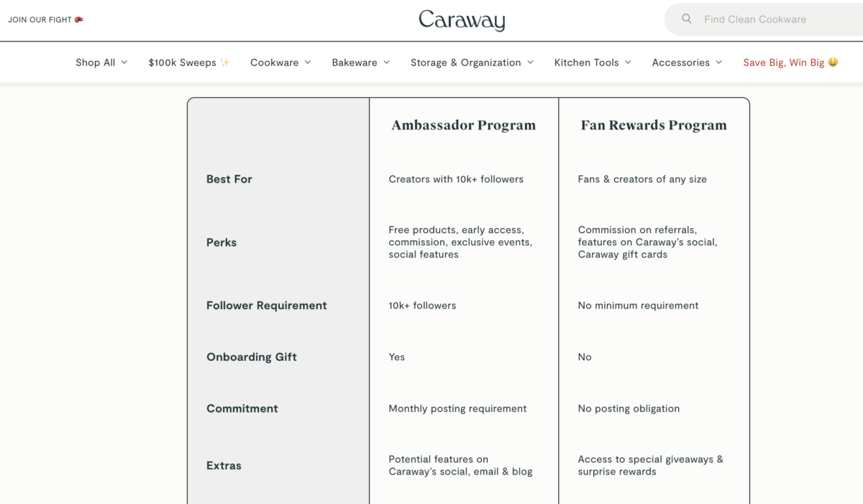Click 'Potential features on Caraway's social' cell
This screenshot has width=863, height=504.
tap(460, 465)
